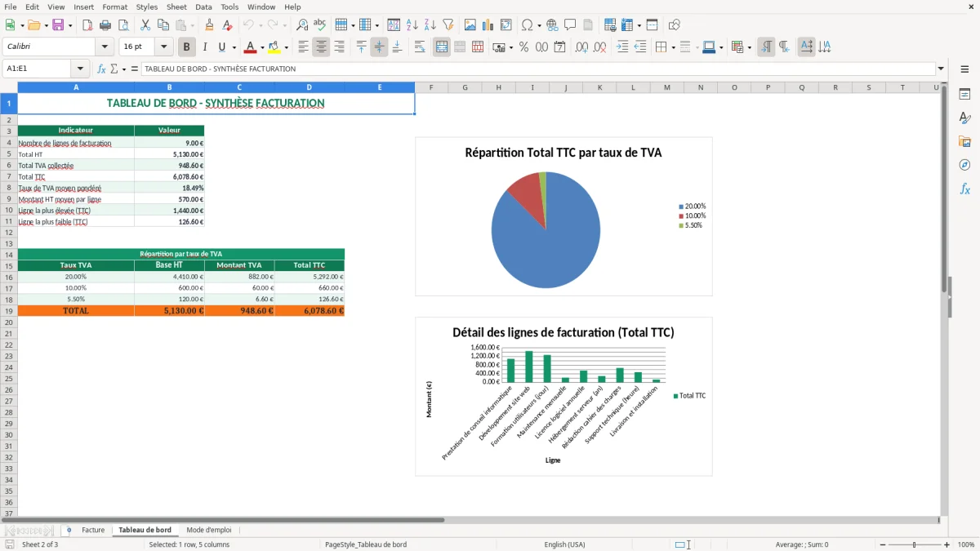Toggle center vertically alignment
The image size is (980, 551).
point(379,47)
